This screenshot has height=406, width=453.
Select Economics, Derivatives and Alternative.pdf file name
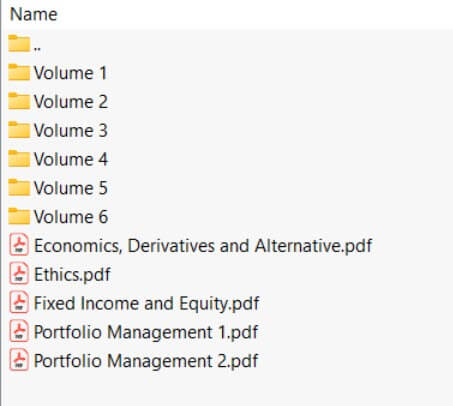tap(203, 246)
